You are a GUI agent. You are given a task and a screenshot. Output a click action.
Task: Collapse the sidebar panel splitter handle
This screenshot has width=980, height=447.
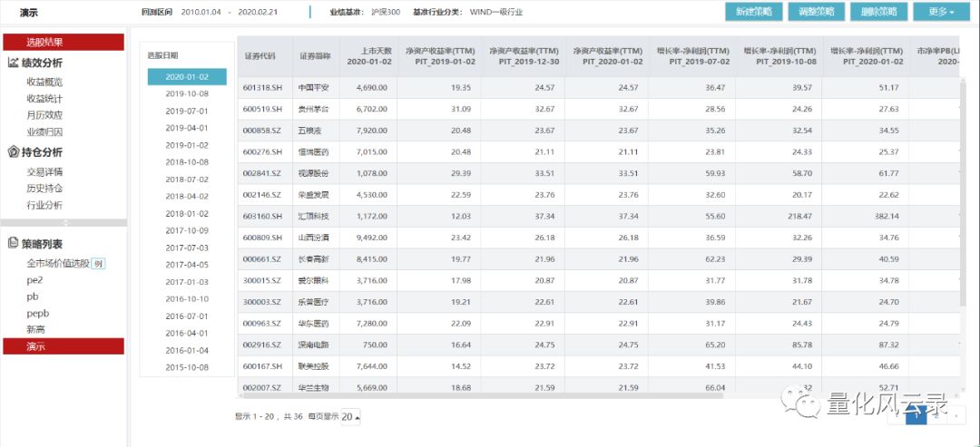(x=64, y=222)
